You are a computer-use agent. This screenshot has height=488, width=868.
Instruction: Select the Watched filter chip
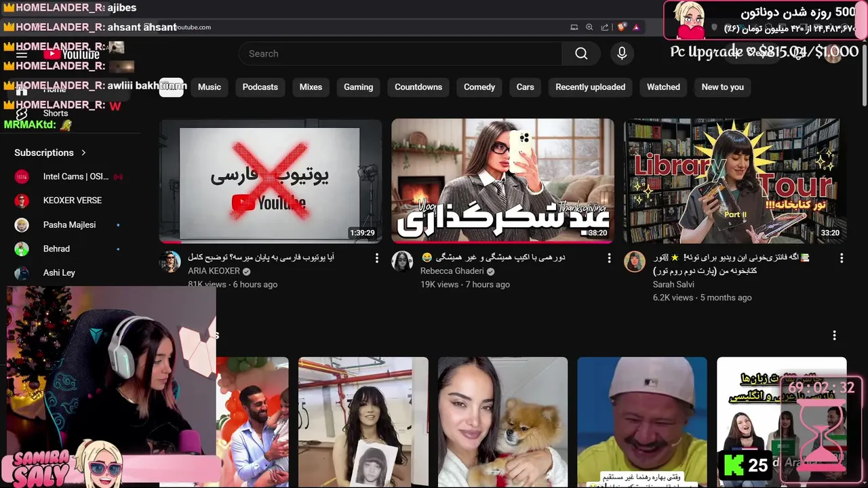[663, 87]
